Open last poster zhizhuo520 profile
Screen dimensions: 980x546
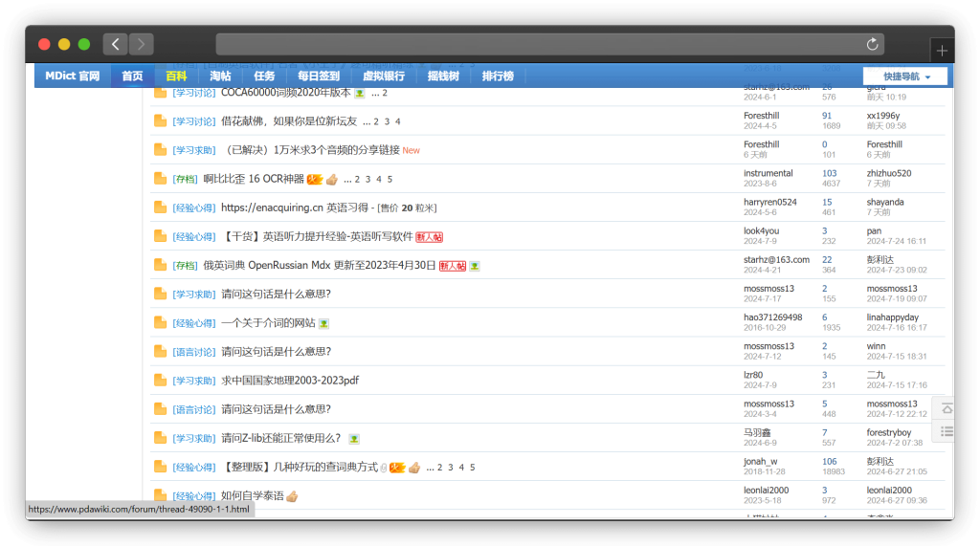pyautogui.click(x=889, y=173)
